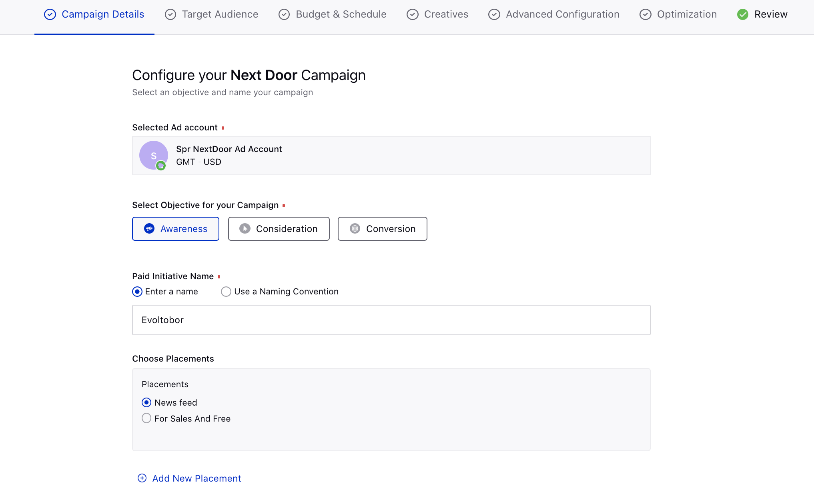Screen dimensions: 814x504
Task: Click the GMT timezone label
Action: pos(186,162)
